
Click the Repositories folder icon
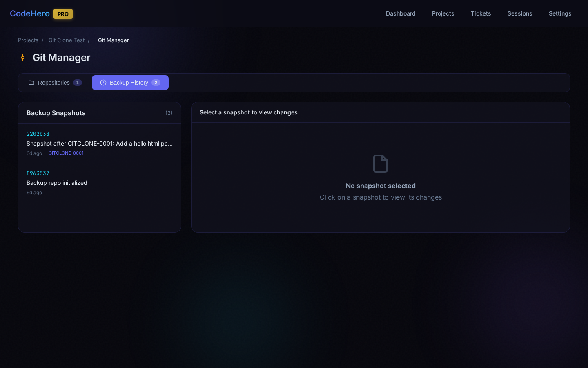tap(31, 83)
